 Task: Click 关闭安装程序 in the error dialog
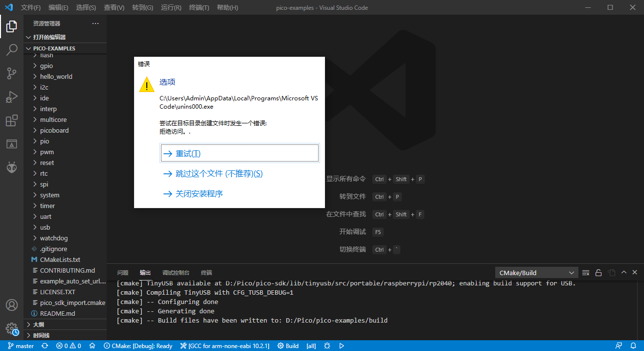pos(240,194)
